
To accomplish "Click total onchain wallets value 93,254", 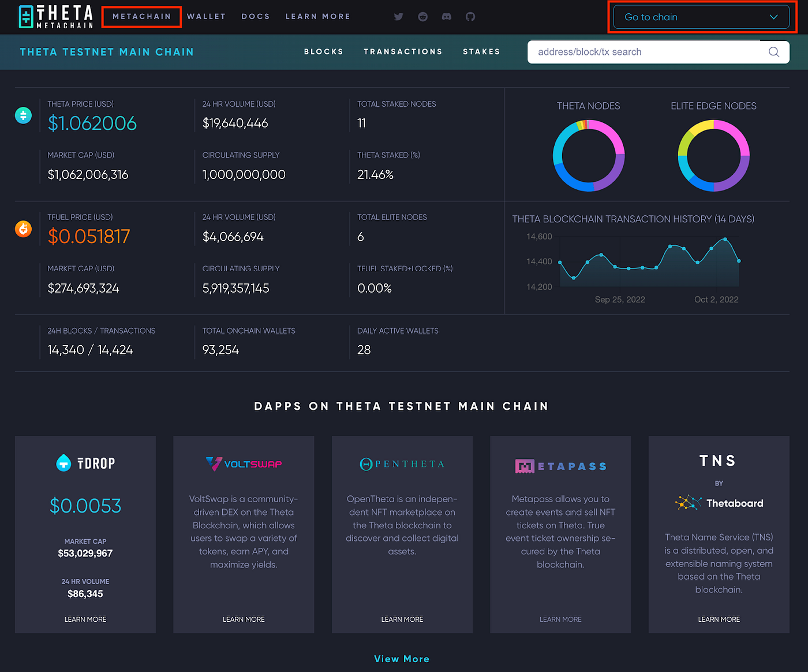I will tap(220, 350).
